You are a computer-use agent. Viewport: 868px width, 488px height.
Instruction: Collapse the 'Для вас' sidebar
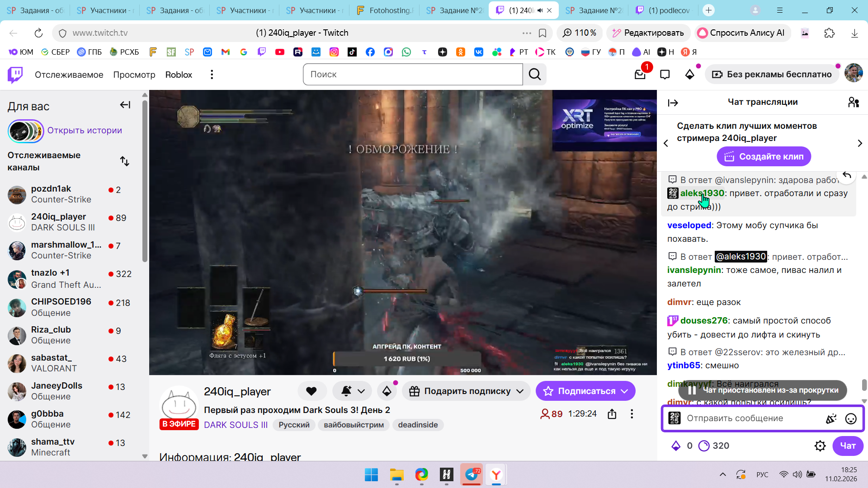[125, 105]
